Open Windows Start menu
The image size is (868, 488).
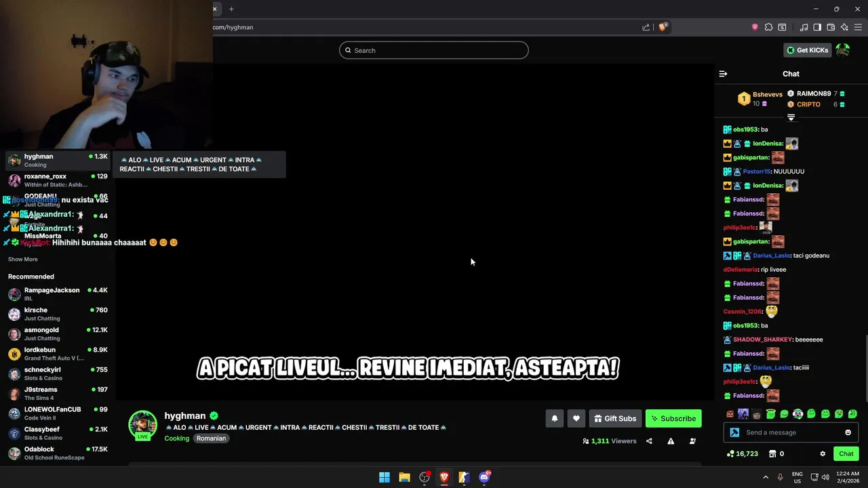coord(384,477)
